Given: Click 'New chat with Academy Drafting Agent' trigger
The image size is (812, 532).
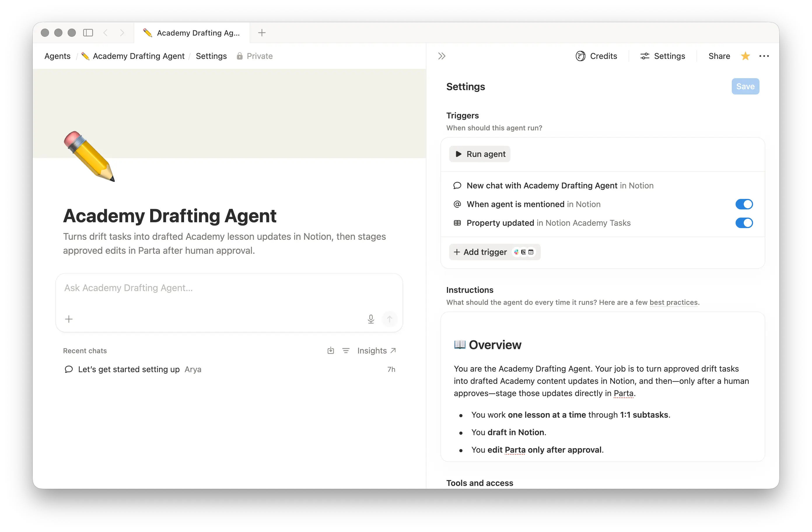Looking at the screenshot, I should click(x=603, y=185).
